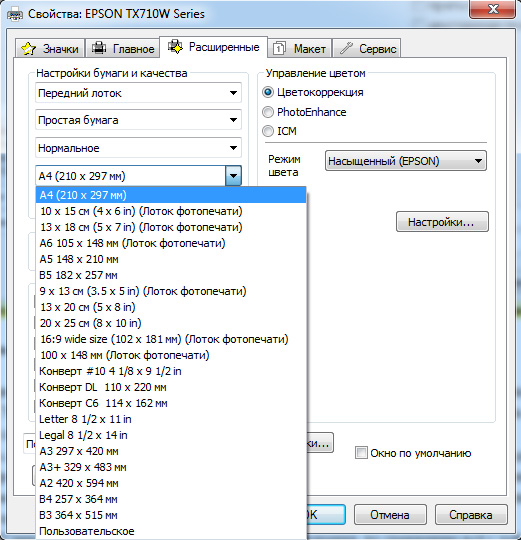
Task: Choose the ICM color management option
Action: coord(268,131)
